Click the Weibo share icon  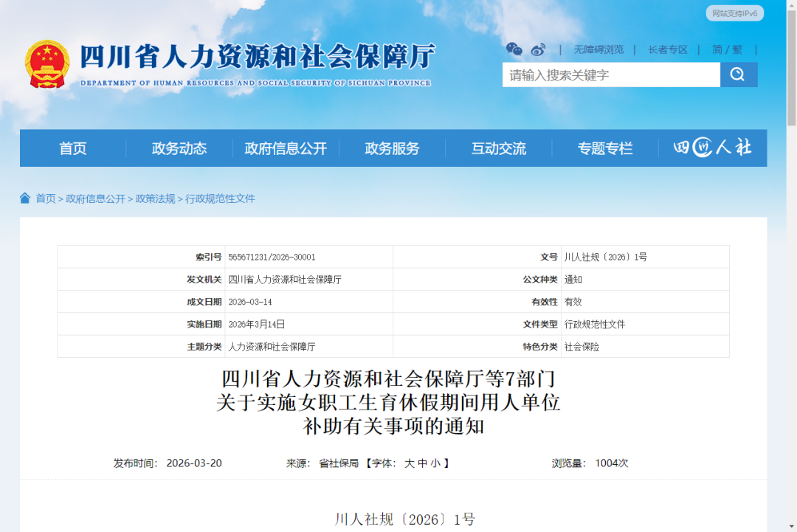pos(539,49)
